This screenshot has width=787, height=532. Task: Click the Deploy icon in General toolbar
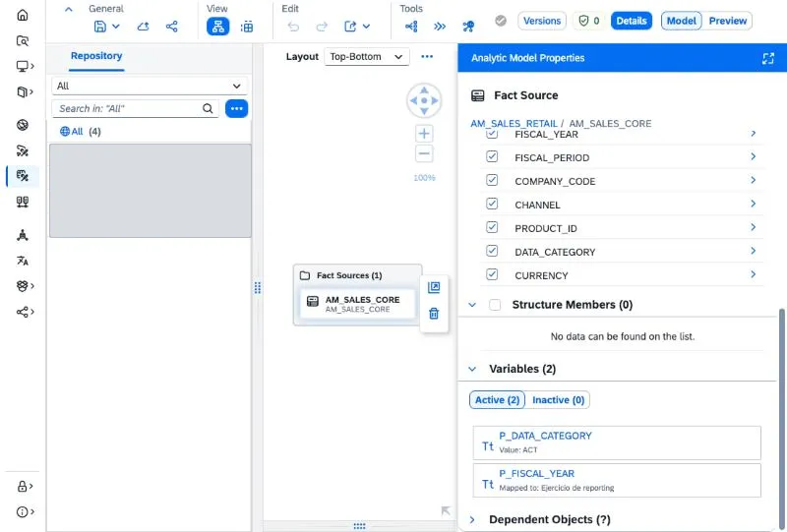[x=143, y=27]
